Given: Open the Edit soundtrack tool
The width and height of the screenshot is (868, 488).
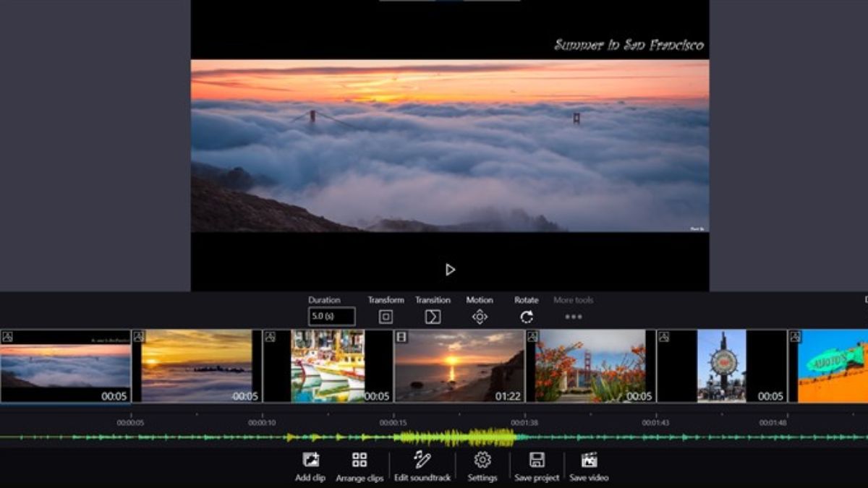Looking at the screenshot, I should 422,461.
